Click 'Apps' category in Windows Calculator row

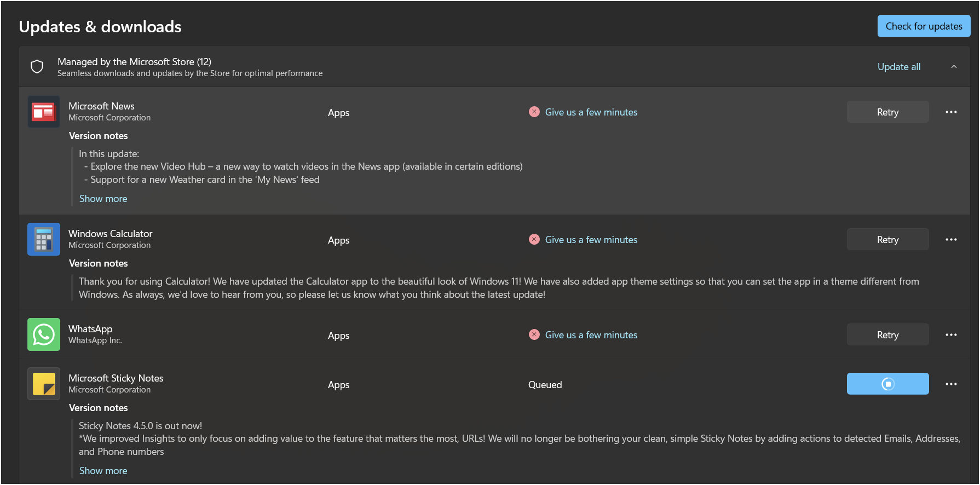click(338, 240)
